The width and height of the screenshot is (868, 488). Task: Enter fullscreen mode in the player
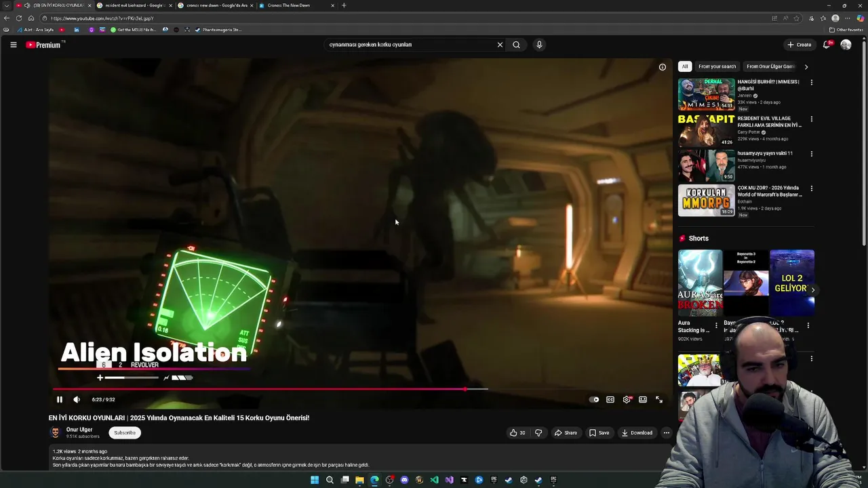click(x=659, y=400)
